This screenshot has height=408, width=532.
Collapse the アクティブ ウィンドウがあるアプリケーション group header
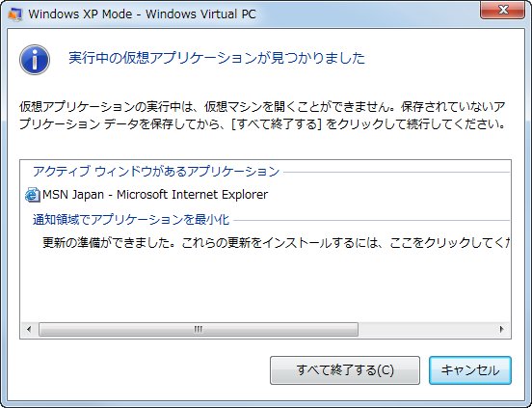pyautogui.click(x=156, y=172)
